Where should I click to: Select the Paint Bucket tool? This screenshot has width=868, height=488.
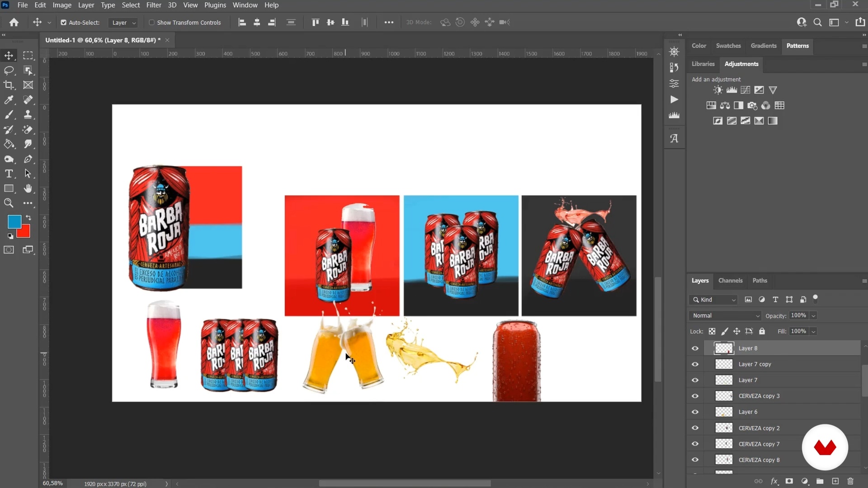[9, 144]
